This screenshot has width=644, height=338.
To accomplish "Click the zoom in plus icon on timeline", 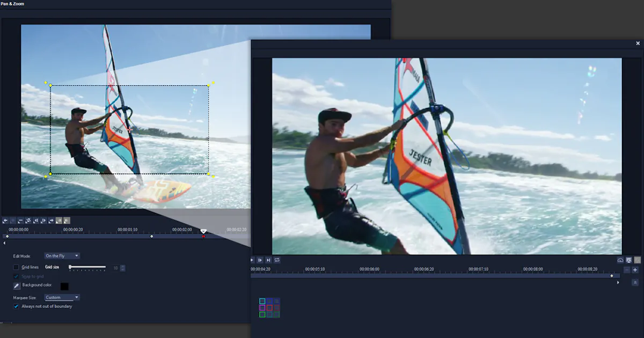I will 635,270.
